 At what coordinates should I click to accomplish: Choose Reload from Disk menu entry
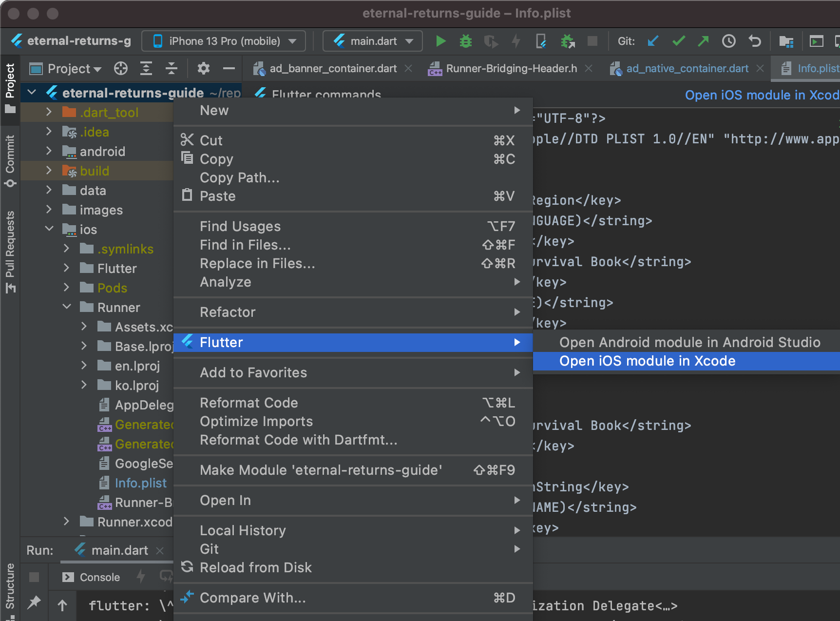tap(353, 568)
